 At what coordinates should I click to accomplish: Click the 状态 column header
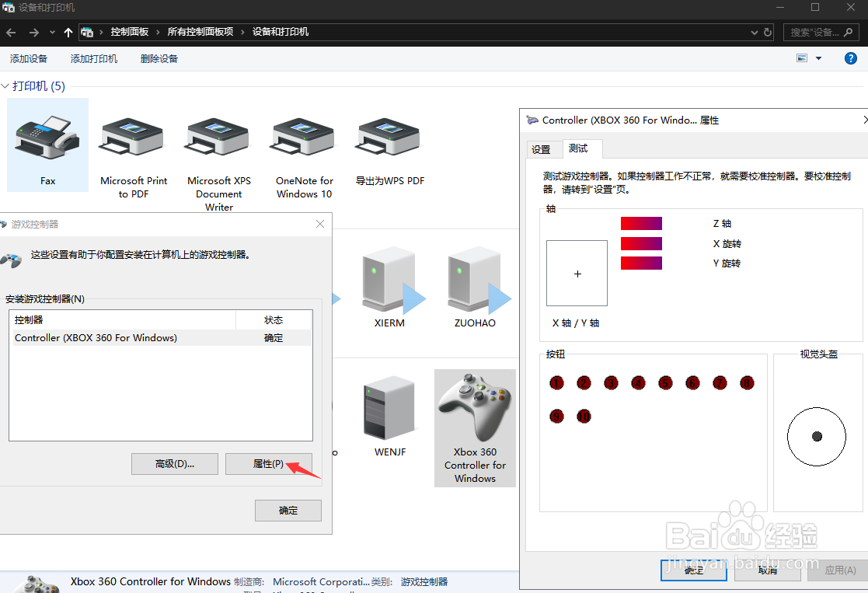[274, 320]
